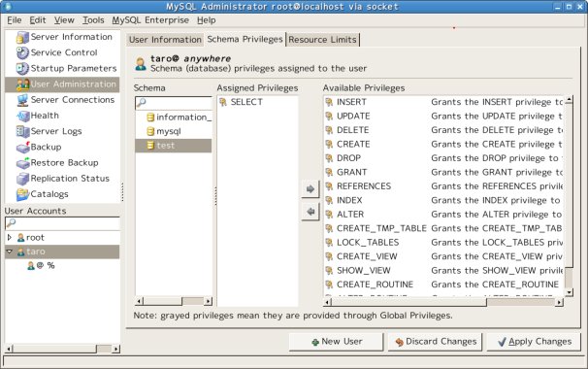Click the test schema database icon
Image resolution: width=588 pixels, height=369 pixels.
[150, 146]
